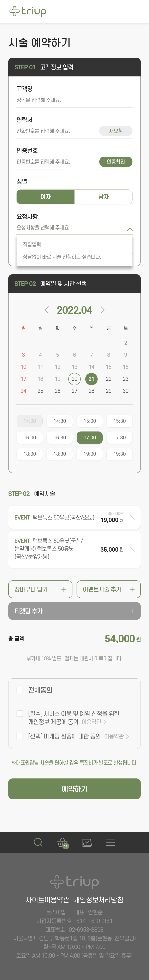Select the 남자 gender option
Screen dimensions: 149x980
(103, 197)
